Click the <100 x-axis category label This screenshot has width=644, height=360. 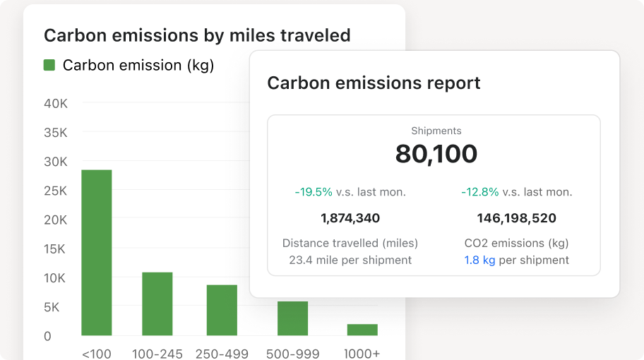click(x=96, y=353)
